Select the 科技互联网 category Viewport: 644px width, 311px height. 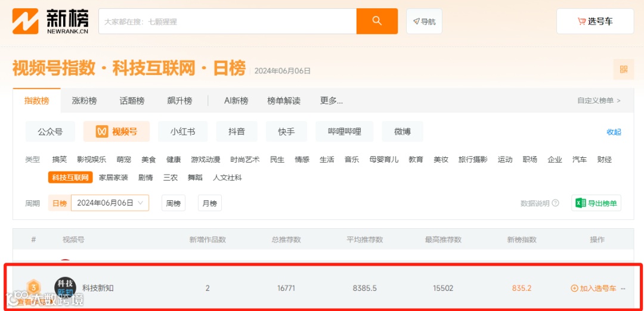click(70, 178)
